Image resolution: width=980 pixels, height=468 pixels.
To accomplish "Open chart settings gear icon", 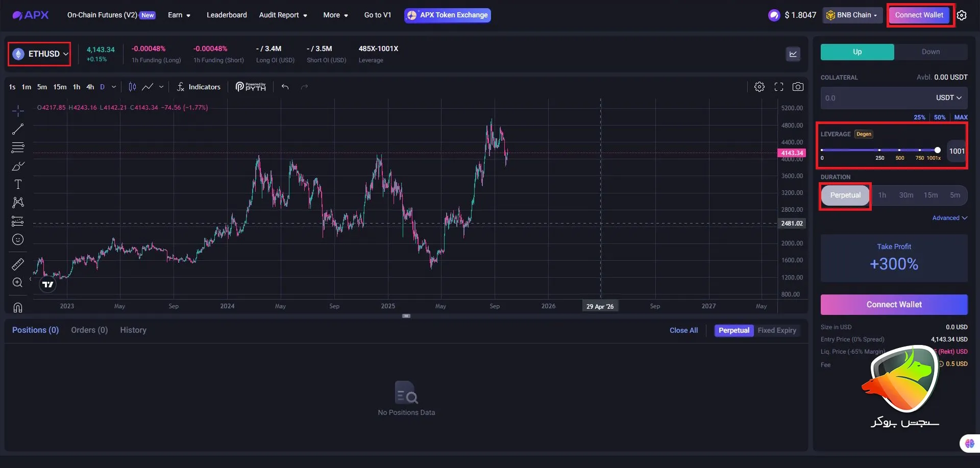I will click(x=759, y=87).
